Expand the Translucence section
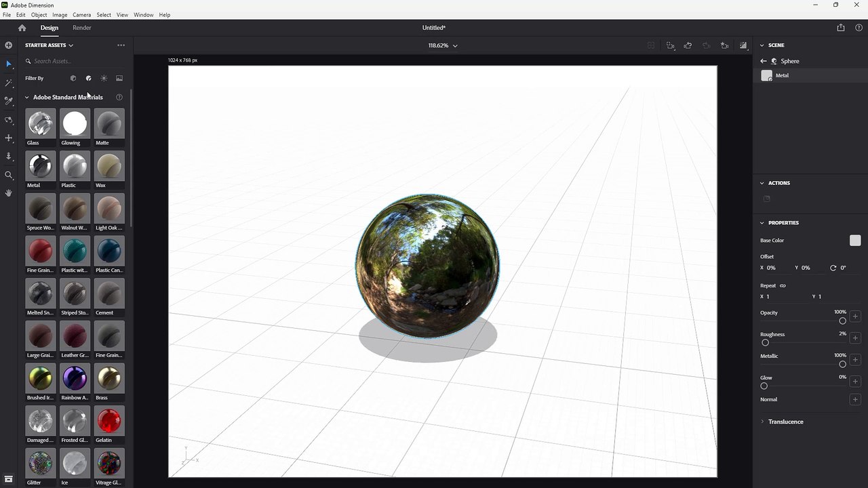Image resolution: width=868 pixels, height=488 pixels. point(762,422)
